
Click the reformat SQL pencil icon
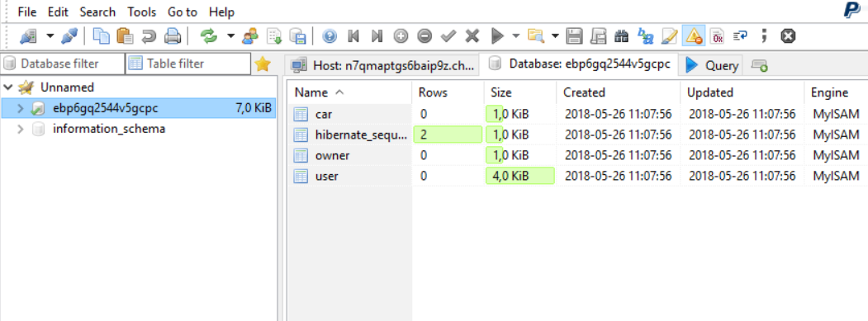(669, 36)
